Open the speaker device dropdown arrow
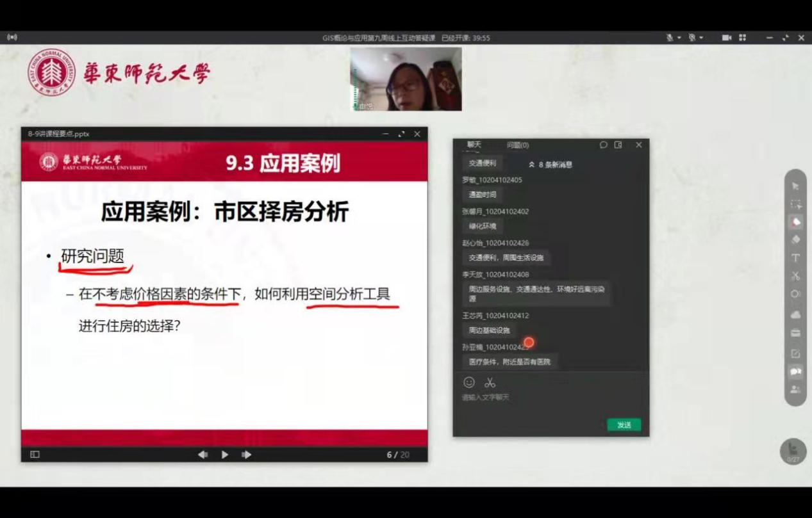Screen dimensions: 812x518 tap(702, 38)
